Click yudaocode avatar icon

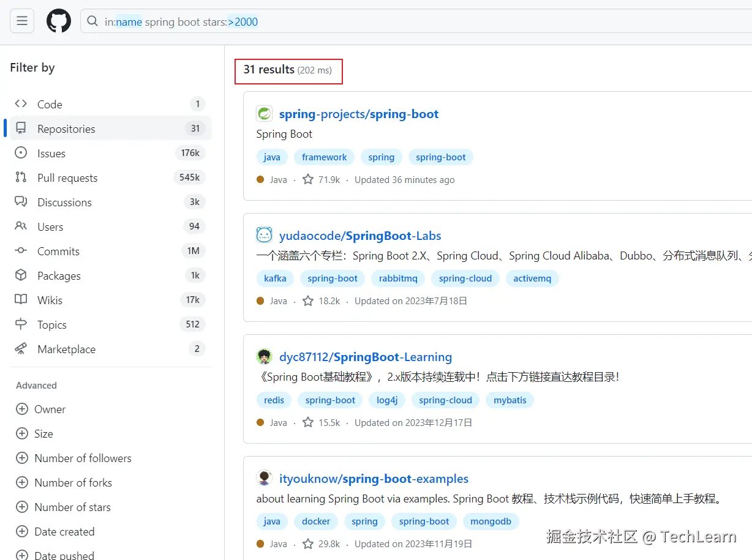(264, 235)
